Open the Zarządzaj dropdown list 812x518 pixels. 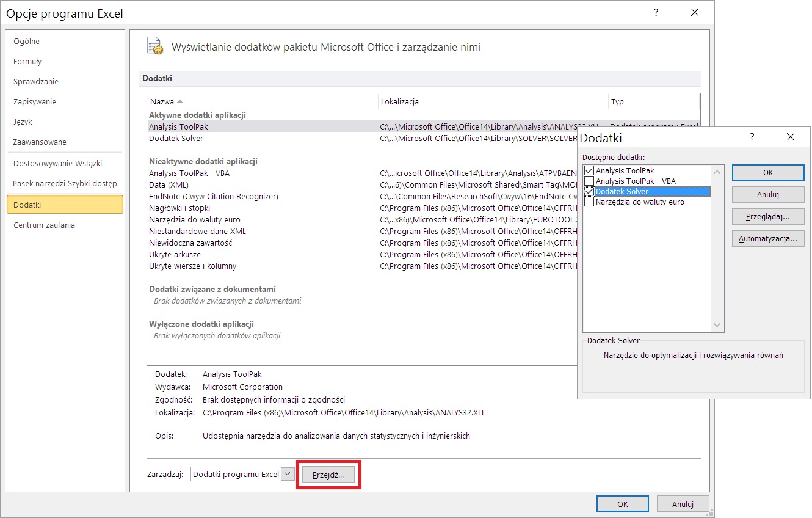point(288,474)
